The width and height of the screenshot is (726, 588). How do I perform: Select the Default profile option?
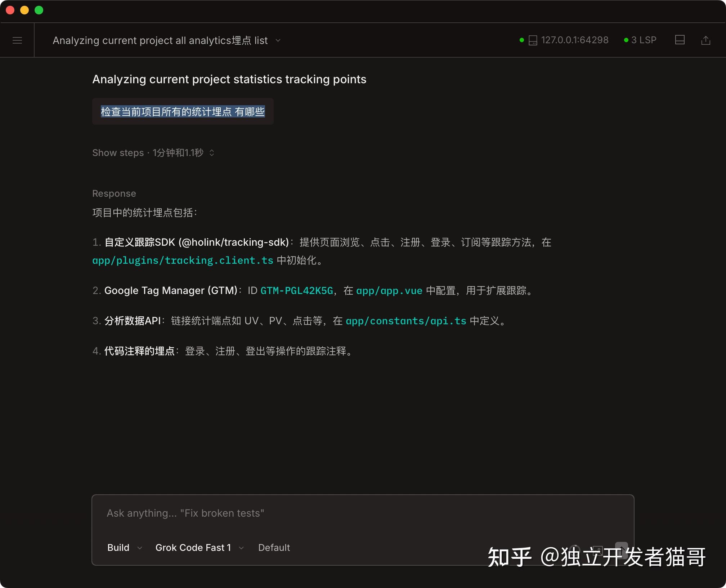pyautogui.click(x=274, y=547)
